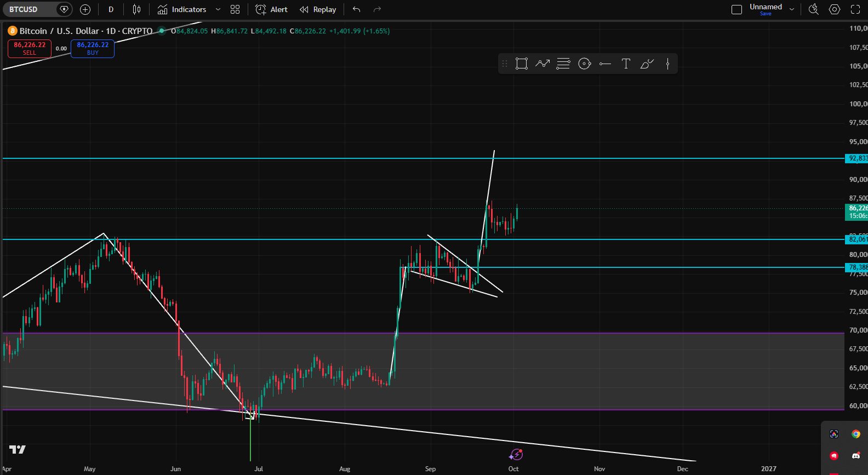Select the Fibonacci retracement lines tool
Viewport: 868px width, 475px height.
click(563, 64)
